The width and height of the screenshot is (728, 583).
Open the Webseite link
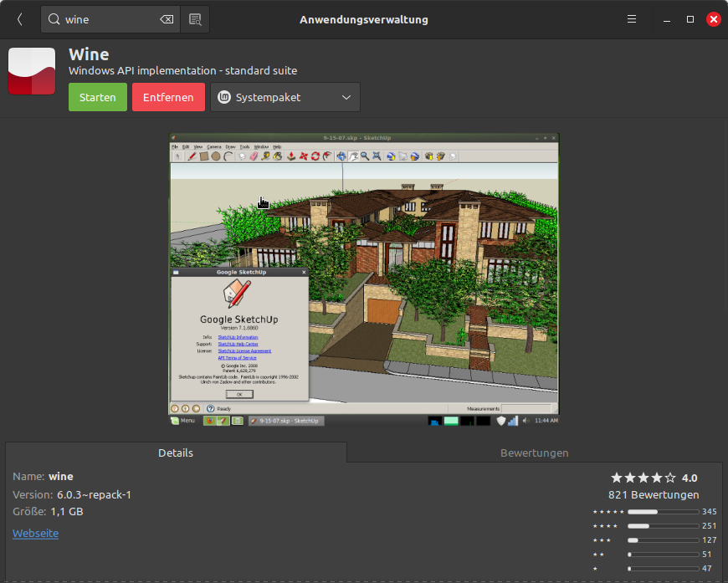[36, 534]
